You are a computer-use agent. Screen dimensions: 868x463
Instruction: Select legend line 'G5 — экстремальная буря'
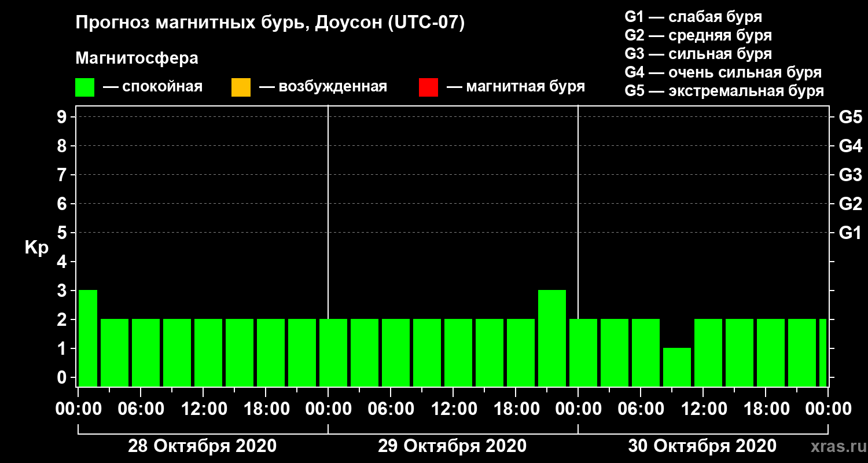[724, 91]
